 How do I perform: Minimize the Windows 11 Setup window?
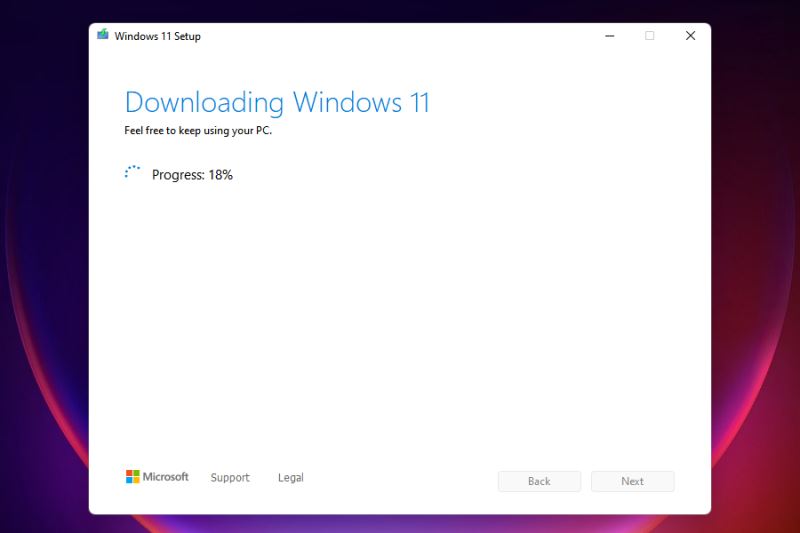click(610, 36)
